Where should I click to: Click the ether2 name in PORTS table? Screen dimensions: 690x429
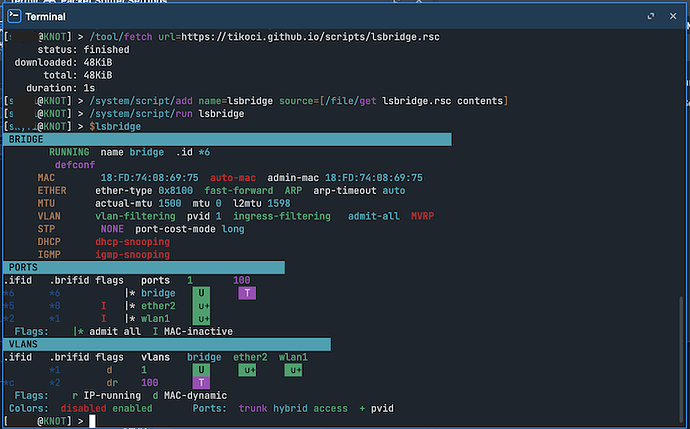pos(158,306)
